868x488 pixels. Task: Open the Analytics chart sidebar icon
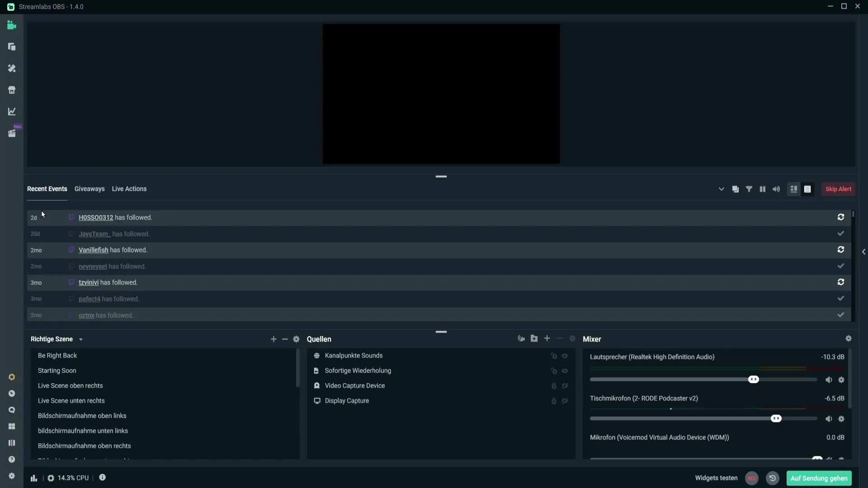point(12,112)
